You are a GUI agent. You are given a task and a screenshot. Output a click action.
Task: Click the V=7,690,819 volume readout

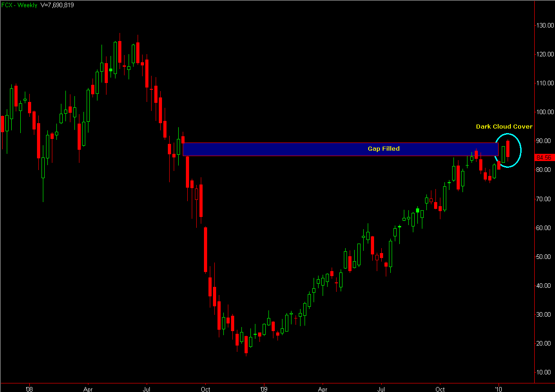coord(58,5)
